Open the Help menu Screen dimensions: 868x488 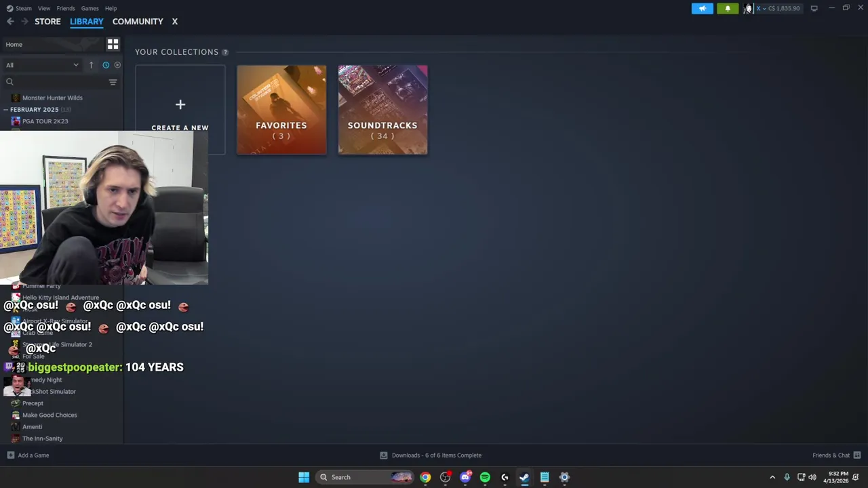point(111,8)
